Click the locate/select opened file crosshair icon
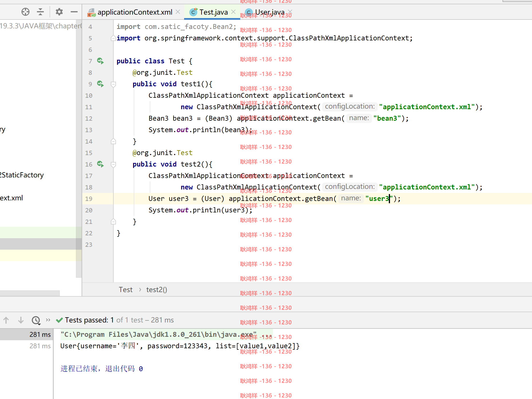 pos(25,12)
